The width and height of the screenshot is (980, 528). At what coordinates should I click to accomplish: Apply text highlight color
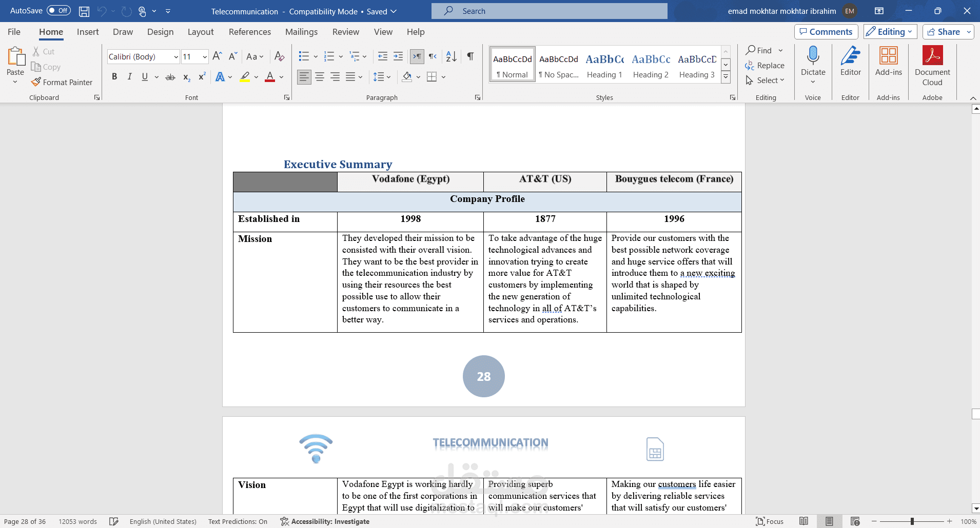(245, 77)
